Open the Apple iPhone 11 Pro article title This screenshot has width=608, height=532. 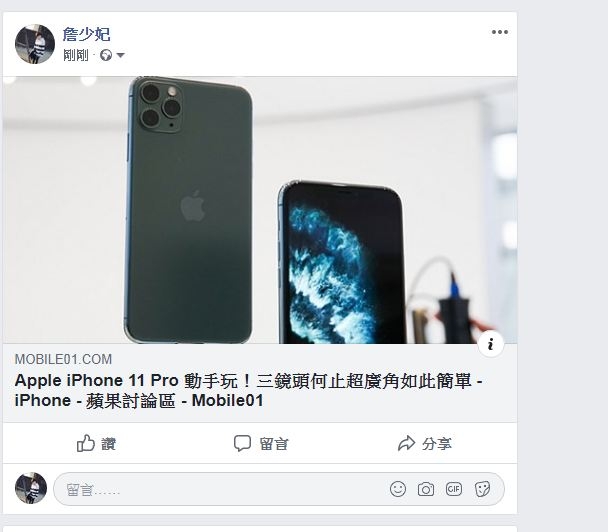click(248, 390)
